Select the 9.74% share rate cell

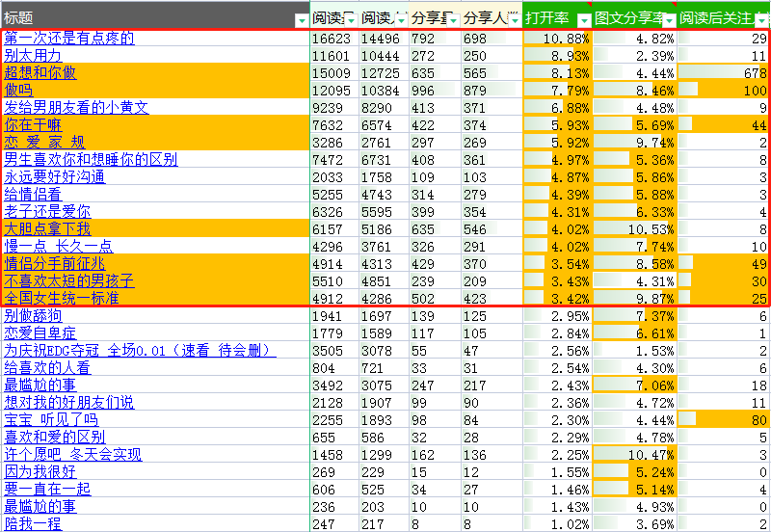click(x=634, y=143)
